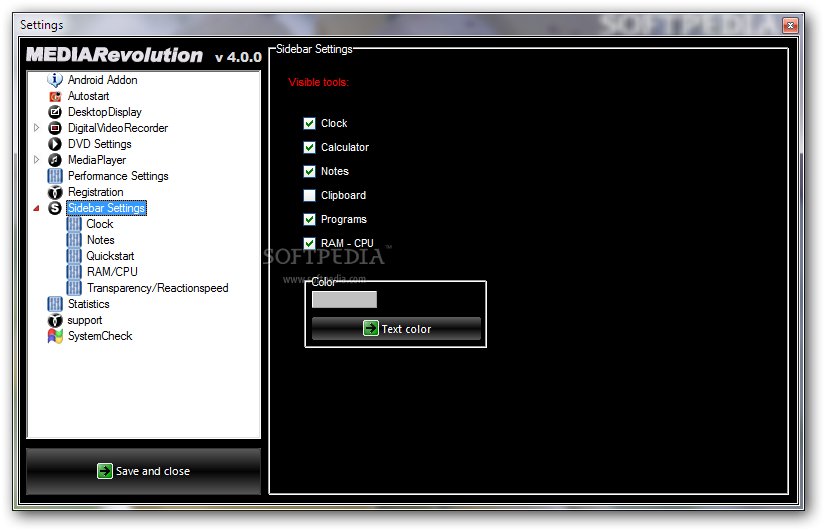Viewport: 825px width, 531px height.
Task: Select the Sidebar Settings tree entry
Action: (x=106, y=208)
